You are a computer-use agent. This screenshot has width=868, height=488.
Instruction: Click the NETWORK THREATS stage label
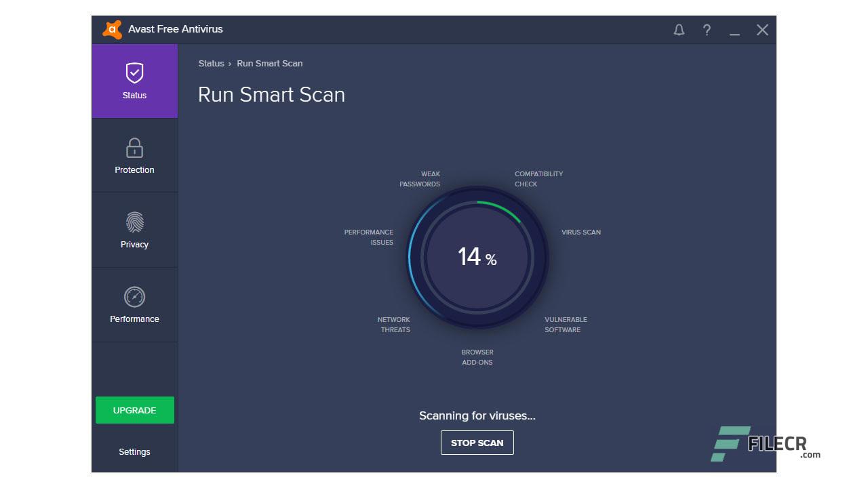click(x=394, y=325)
